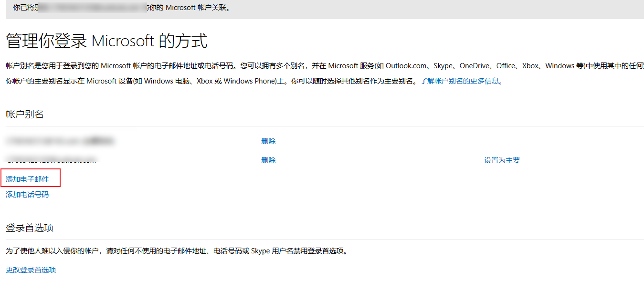
Task: Select the 管理你登录 Microsoft 的方式 heading
Action: pos(106,41)
